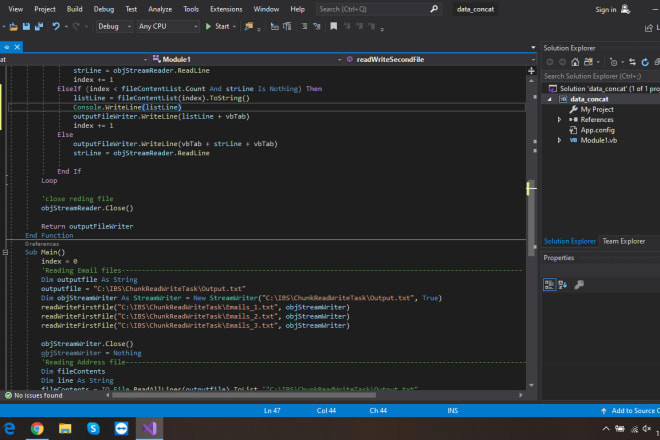The image size is (660, 440).
Task: Undo the last edit
Action: pos(56,27)
